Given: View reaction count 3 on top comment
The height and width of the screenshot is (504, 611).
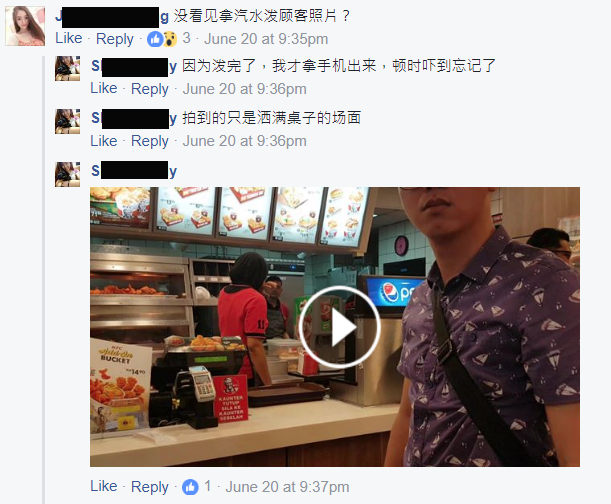Looking at the screenshot, I should coord(187,39).
